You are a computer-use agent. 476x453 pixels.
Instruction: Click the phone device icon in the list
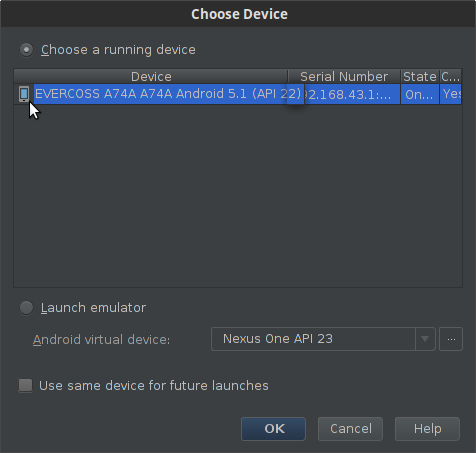[x=24, y=94]
